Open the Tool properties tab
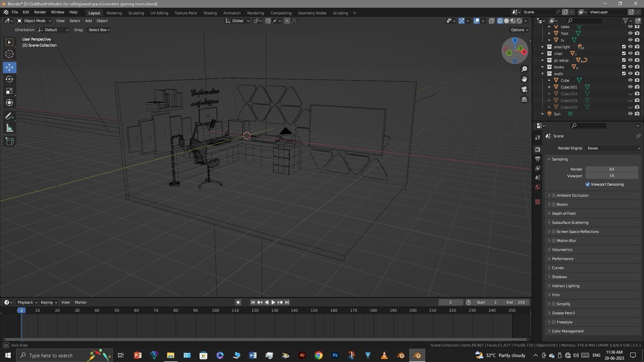 pos(538,137)
